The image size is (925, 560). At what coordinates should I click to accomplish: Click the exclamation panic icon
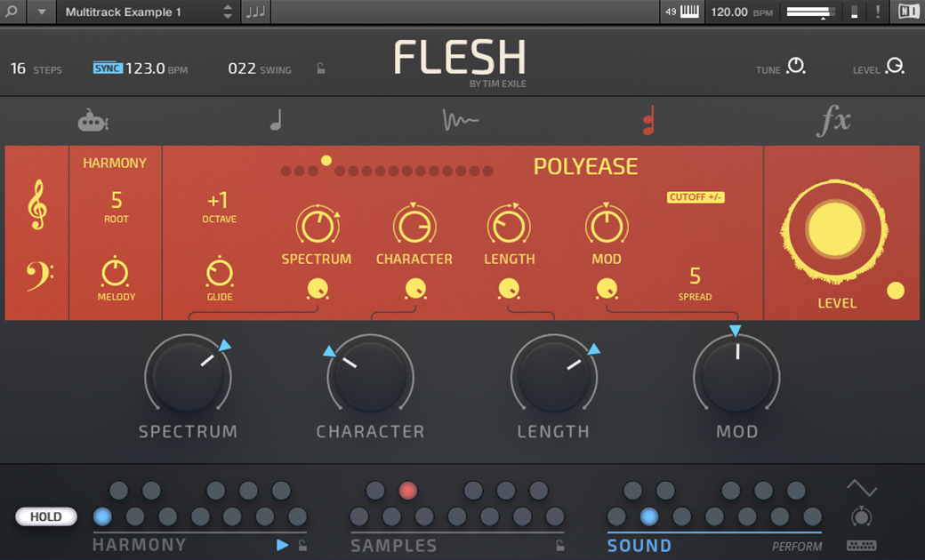click(878, 12)
